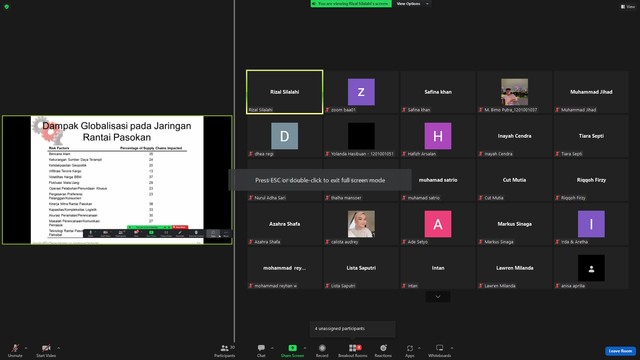Image resolution: width=640 pixels, height=360 pixels.
Task: Open Breakout Rooms
Action: click(353, 350)
